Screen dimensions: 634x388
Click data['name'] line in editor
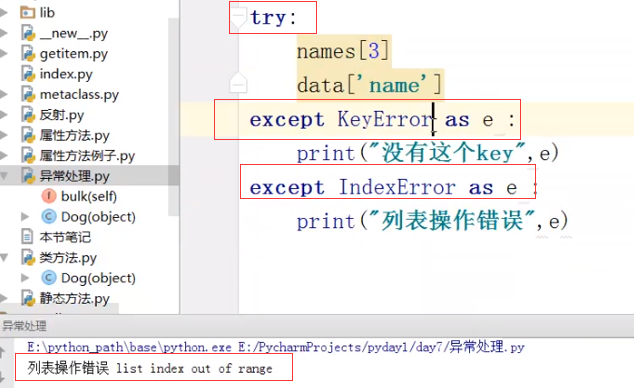[x=369, y=85]
